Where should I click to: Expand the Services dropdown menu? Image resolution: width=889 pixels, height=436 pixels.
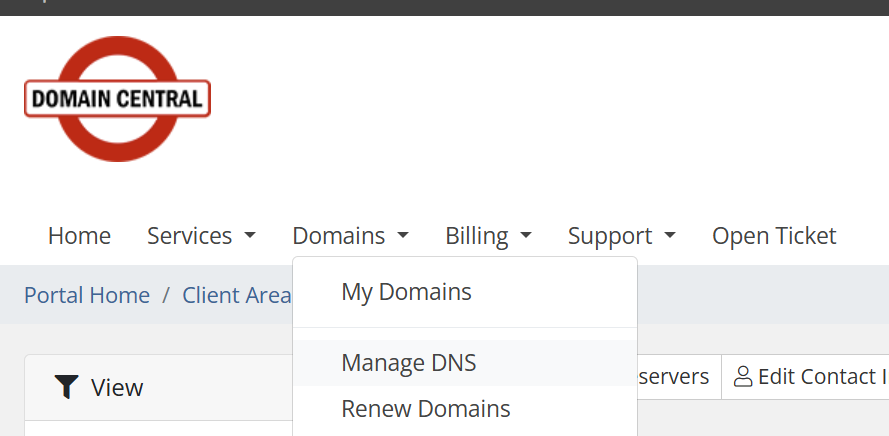[201, 236]
